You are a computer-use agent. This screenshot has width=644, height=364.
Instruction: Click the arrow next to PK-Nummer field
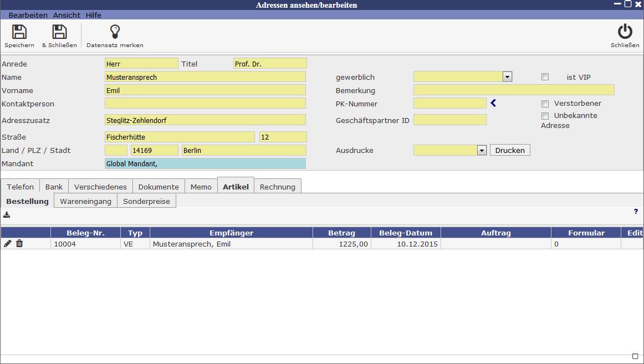[493, 103]
